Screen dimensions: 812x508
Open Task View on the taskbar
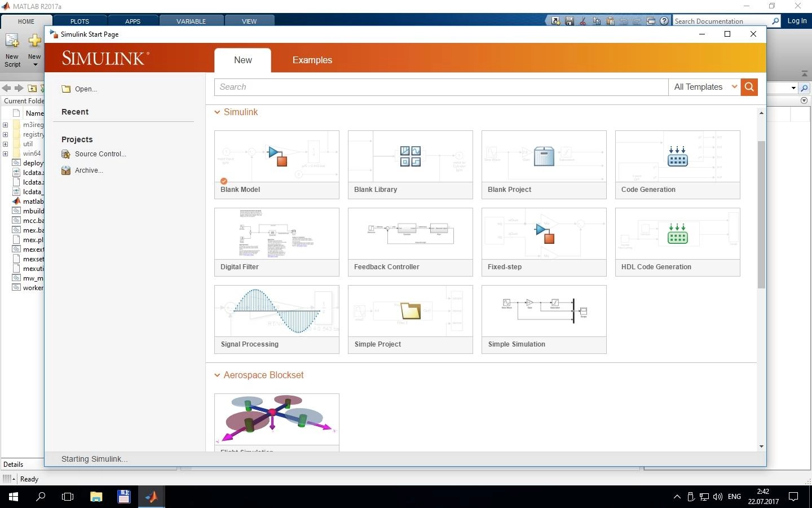click(x=68, y=497)
